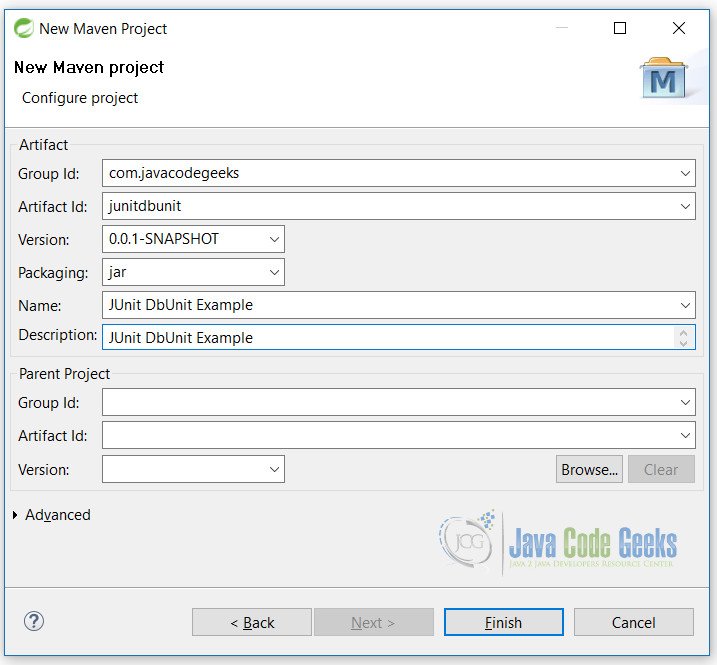717x665 pixels.
Task: Click the "New Maven project" heading
Action: tap(89, 68)
